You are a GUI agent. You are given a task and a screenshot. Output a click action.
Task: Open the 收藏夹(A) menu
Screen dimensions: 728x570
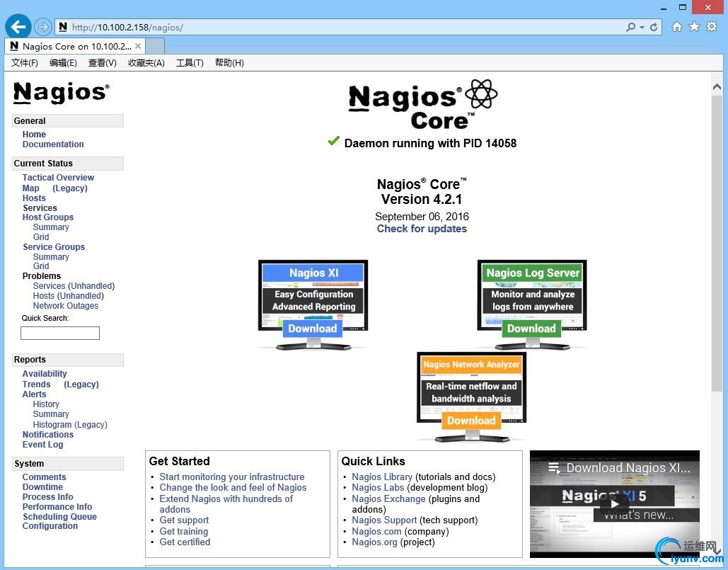(x=146, y=63)
